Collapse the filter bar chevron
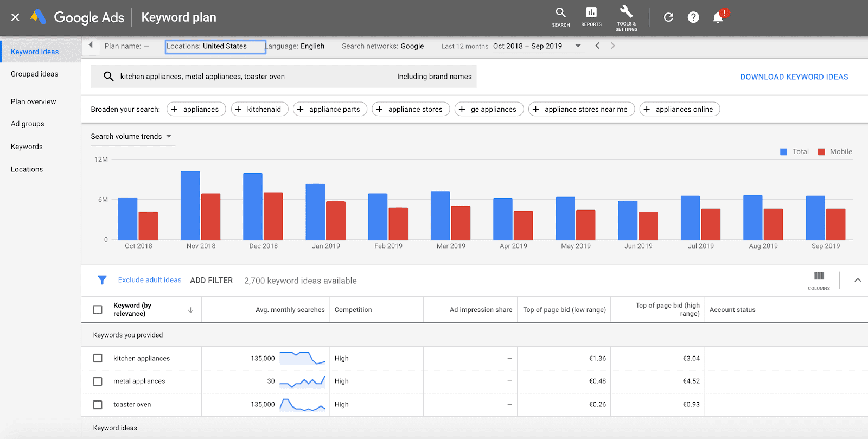The image size is (868, 439). tap(858, 280)
